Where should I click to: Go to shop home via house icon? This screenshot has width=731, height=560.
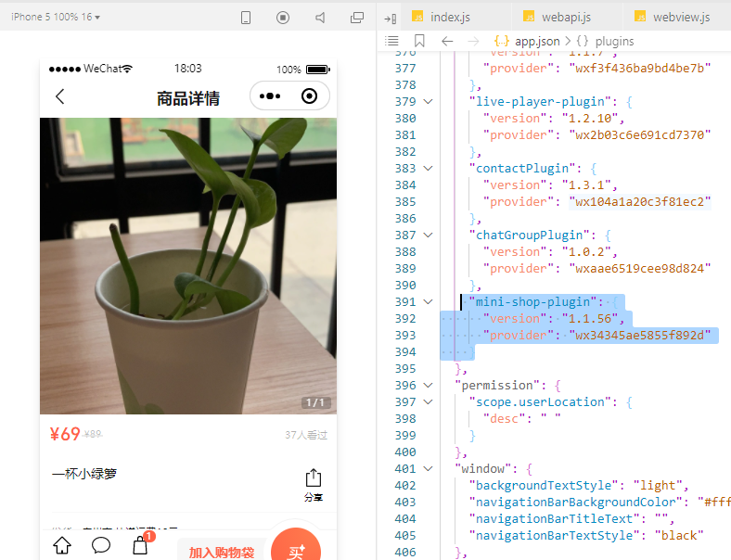coord(62,545)
